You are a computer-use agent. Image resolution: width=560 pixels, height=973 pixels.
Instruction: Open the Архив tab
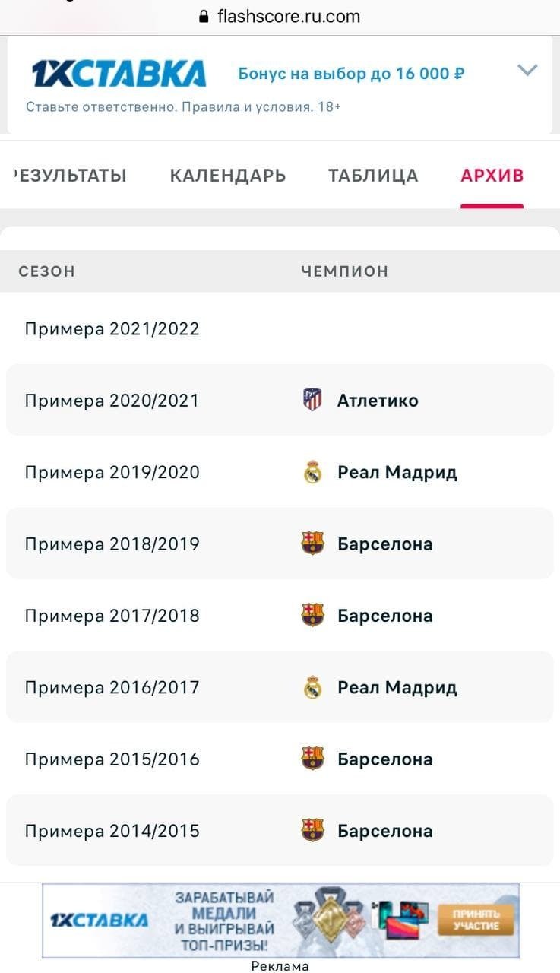pyautogui.click(x=492, y=176)
